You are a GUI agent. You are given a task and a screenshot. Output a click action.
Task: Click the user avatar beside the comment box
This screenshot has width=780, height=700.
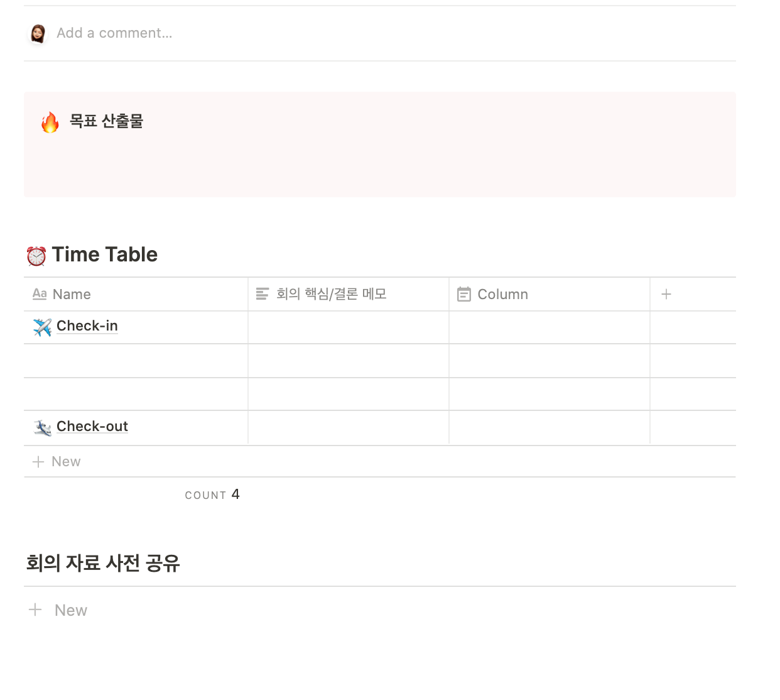tap(38, 33)
